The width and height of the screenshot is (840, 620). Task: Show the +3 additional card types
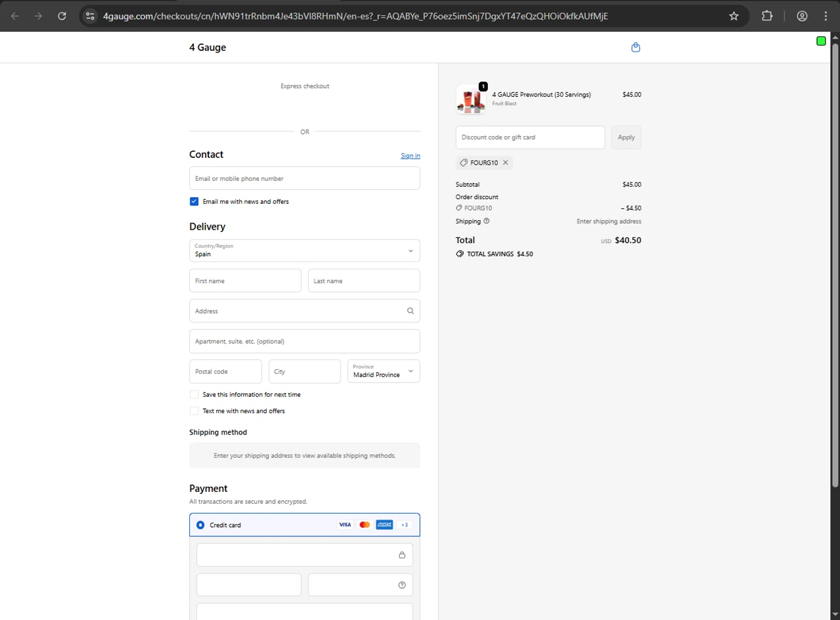point(404,525)
